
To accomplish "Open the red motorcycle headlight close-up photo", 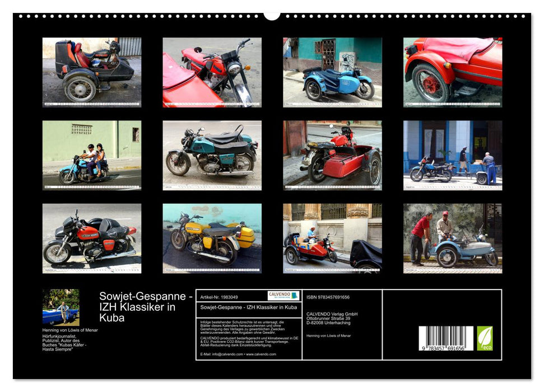I will tap(212, 72).
